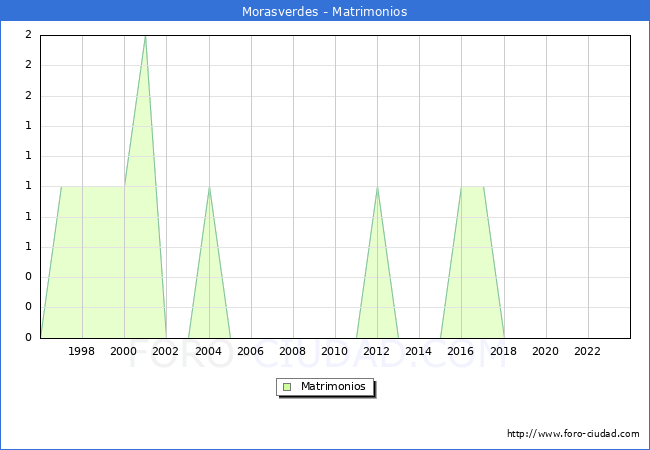Click the x-axis label 2000
The height and width of the screenshot is (450, 650).
click(124, 351)
